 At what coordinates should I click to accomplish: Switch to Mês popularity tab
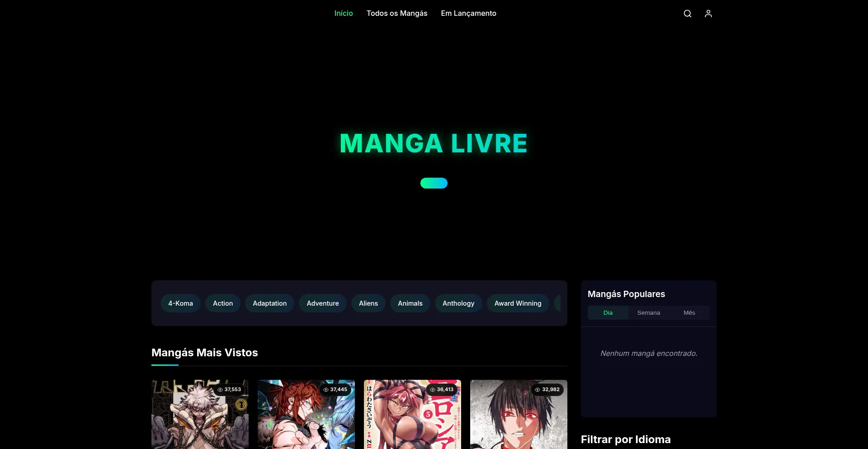689,313
